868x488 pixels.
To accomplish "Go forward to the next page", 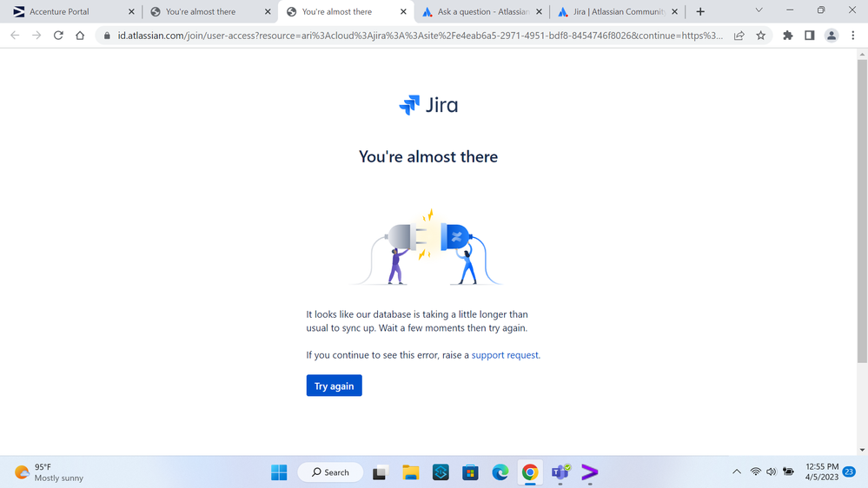I will 36,36.
